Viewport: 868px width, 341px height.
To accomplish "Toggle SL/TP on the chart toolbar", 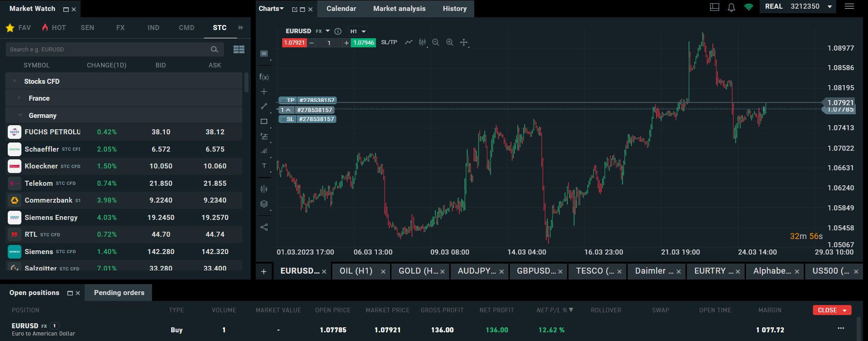I will click(x=389, y=42).
